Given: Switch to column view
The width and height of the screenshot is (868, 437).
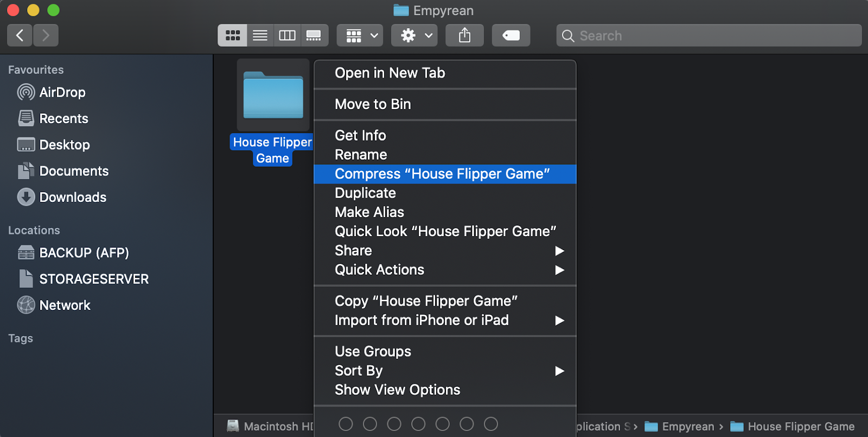Looking at the screenshot, I should [x=287, y=36].
